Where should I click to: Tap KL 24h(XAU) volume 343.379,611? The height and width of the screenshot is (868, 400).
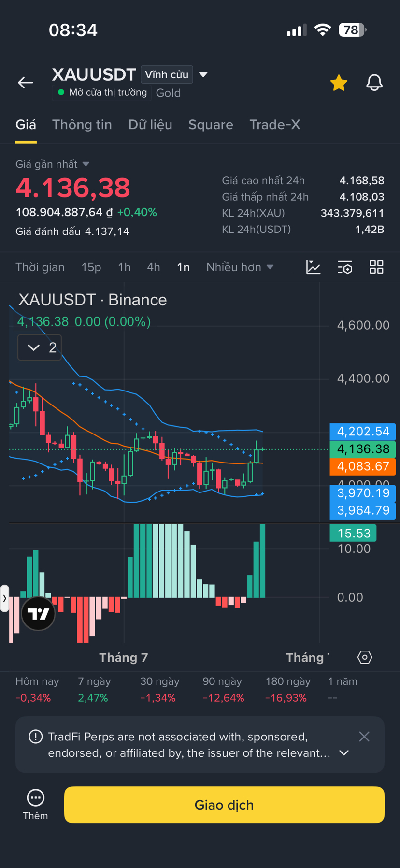coord(352,213)
